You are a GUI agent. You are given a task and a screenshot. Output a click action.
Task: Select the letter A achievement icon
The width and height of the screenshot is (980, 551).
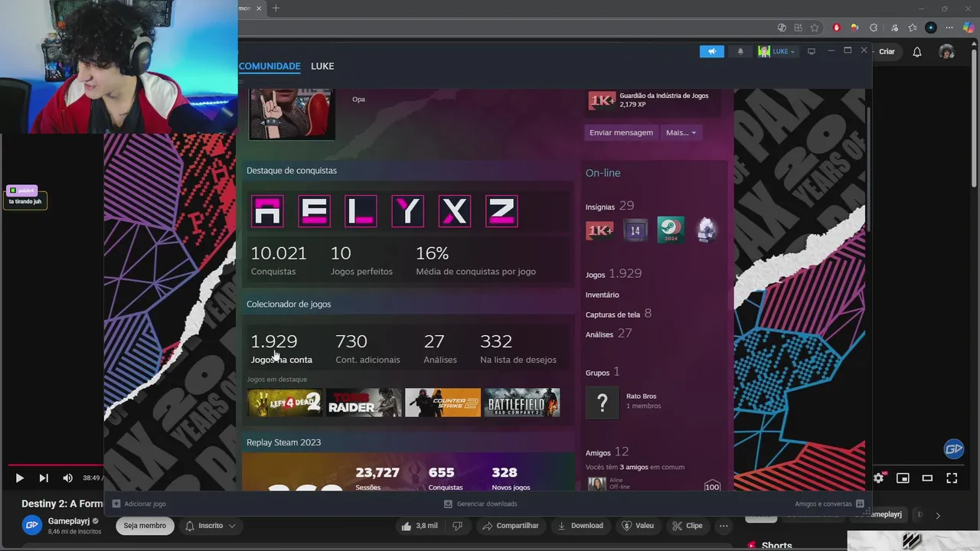coord(267,211)
